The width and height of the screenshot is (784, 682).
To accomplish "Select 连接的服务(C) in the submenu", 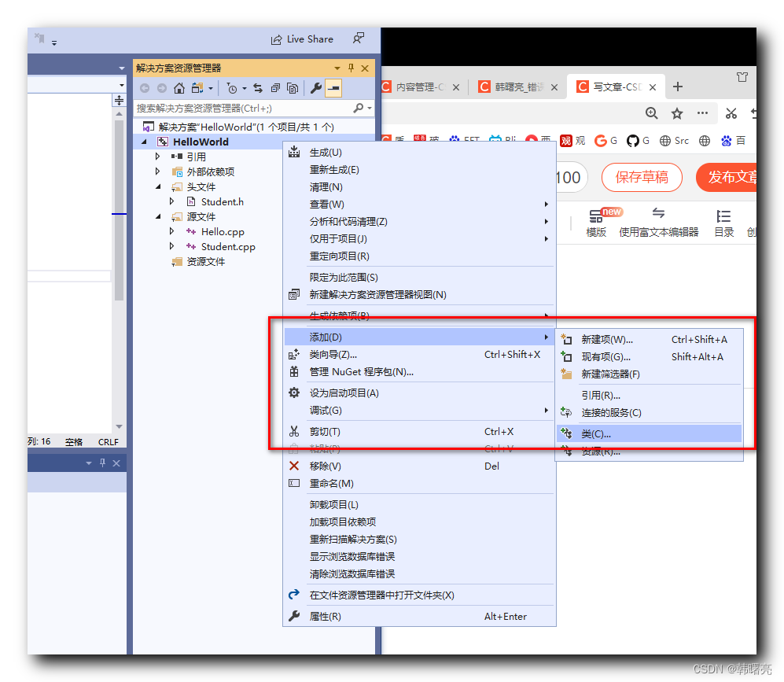I will [x=649, y=412].
